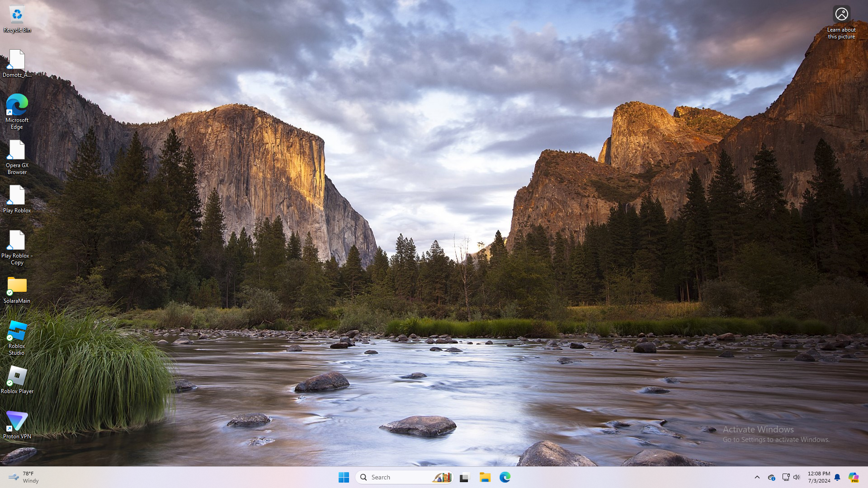The image size is (868, 488).
Task: Open the volume speaker tray control
Action: (797, 477)
